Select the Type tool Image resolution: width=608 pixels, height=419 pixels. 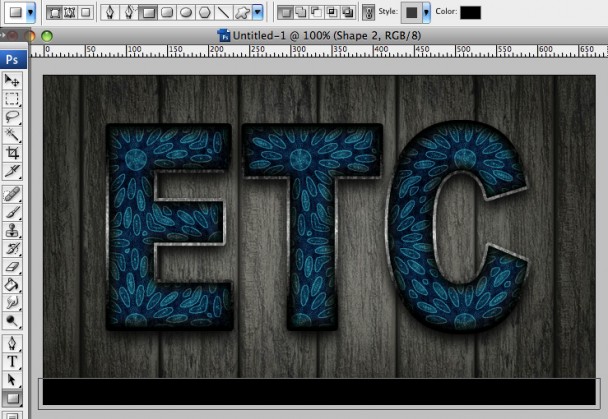(x=12, y=361)
